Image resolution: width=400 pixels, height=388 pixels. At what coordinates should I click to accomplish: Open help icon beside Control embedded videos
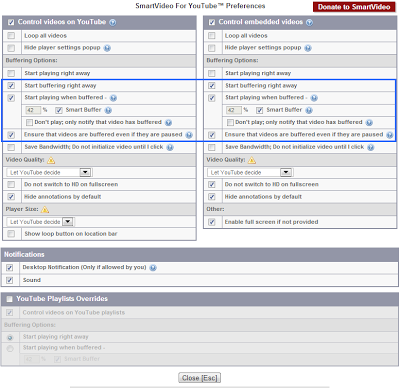[x=310, y=22]
